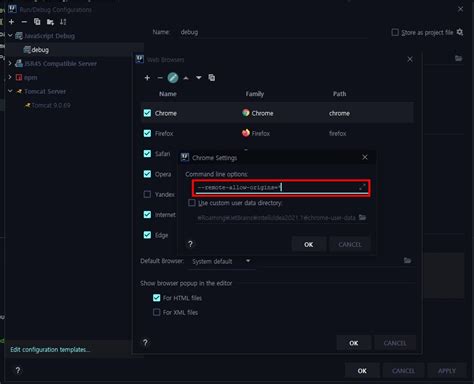Move selected browser down
Image resolution: width=474 pixels, height=384 pixels.
point(199,78)
